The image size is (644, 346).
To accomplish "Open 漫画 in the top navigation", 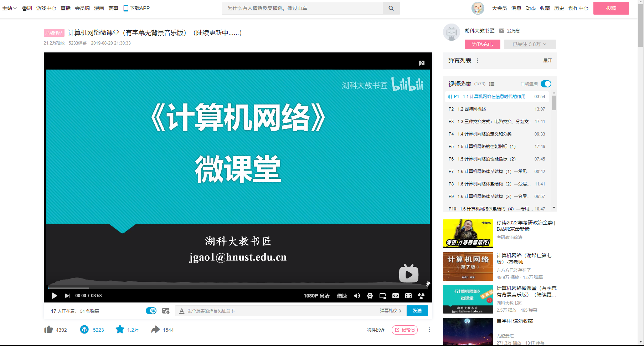I will pyautogui.click(x=99, y=8).
